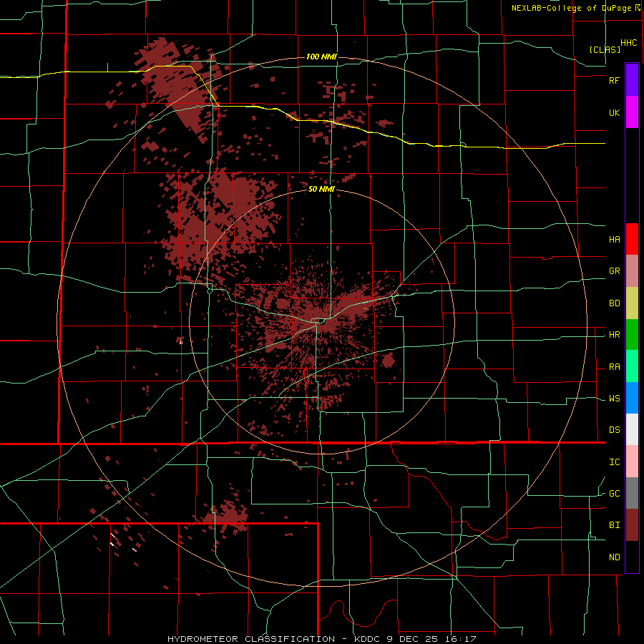The image size is (644, 644).
Task: Select the BD legend label
Action: [614, 303]
